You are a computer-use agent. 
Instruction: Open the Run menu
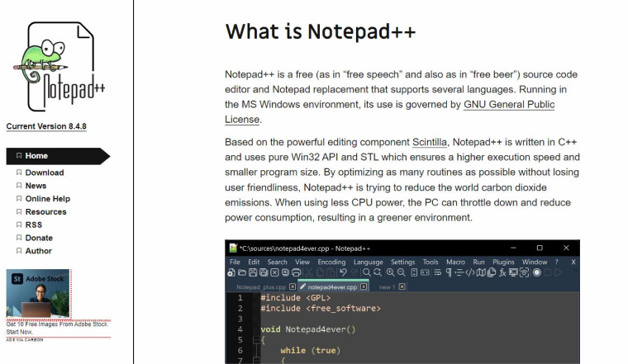(478, 262)
